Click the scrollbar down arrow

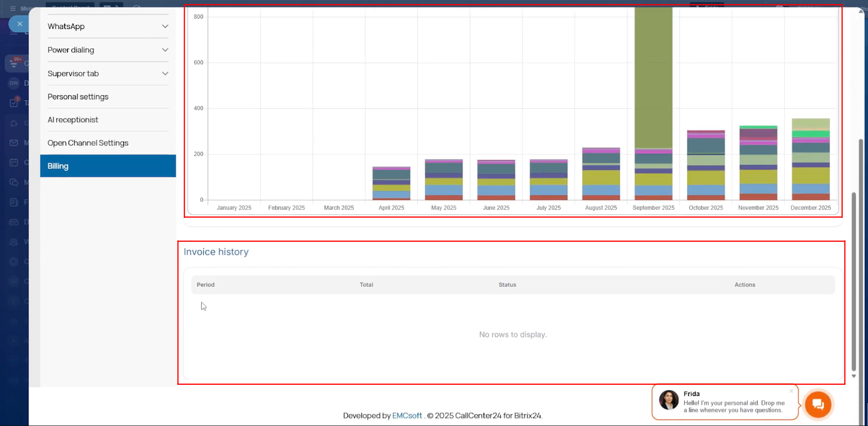coord(853,376)
